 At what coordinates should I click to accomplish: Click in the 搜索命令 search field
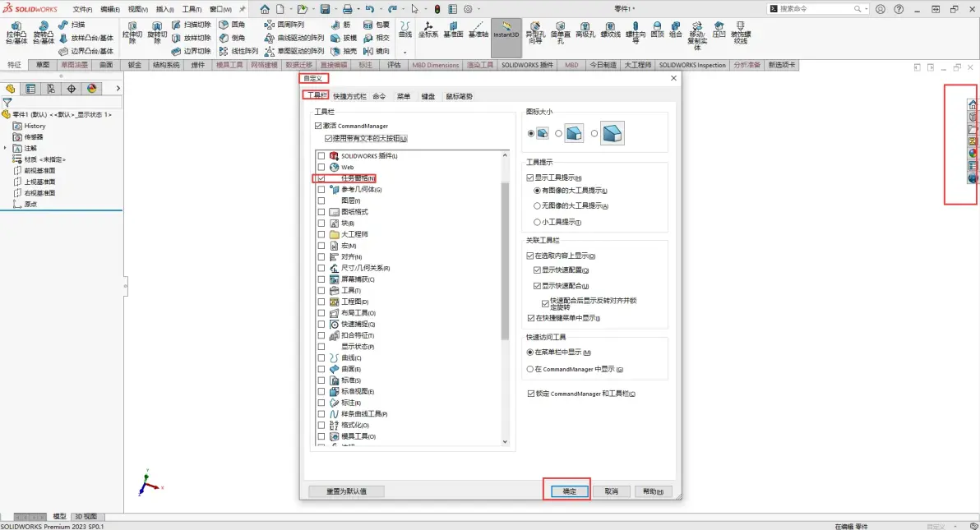click(816, 9)
